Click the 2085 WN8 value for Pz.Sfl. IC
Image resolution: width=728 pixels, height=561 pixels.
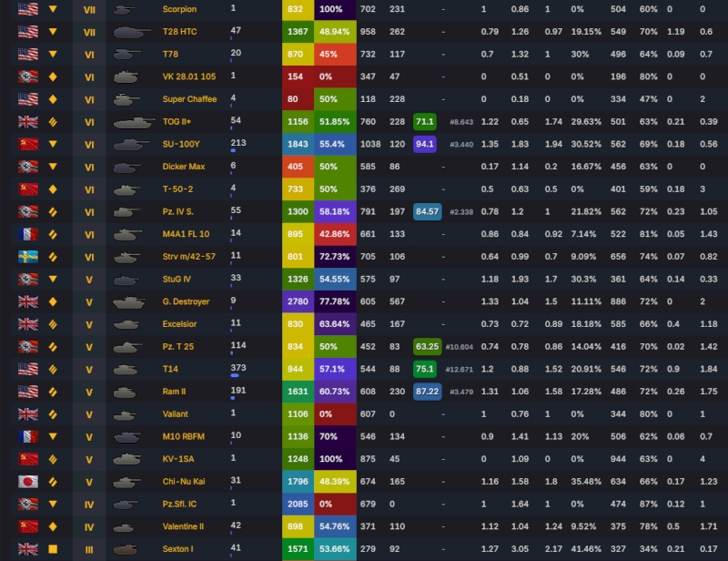pos(298,504)
